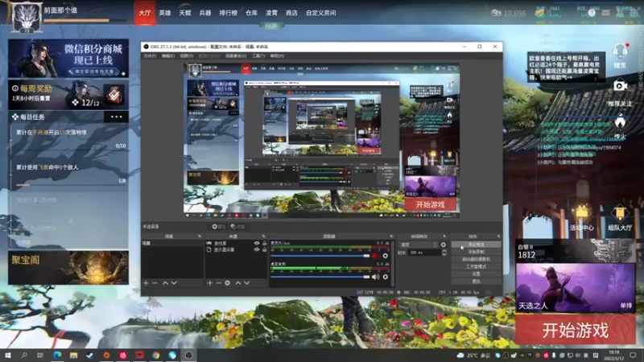Open 微信积分商城 banner
Viewport: 644px width, 362px height.
68,58
